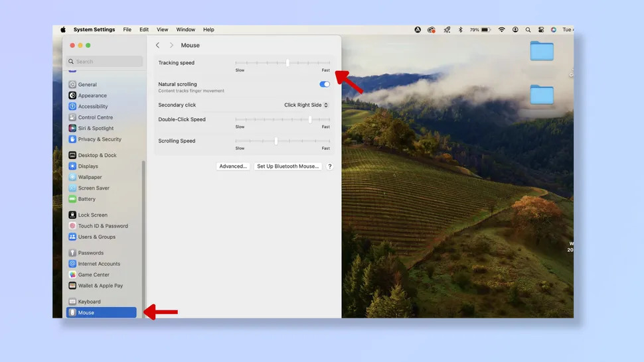This screenshot has height=362, width=644.
Task: Open Spotlight search magnifier in menu bar
Action: tap(528, 30)
